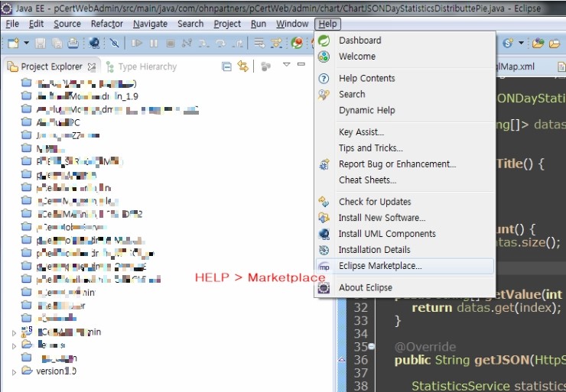
Task: Click the Spring S toolbar icon
Action: click(x=508, y=44)
